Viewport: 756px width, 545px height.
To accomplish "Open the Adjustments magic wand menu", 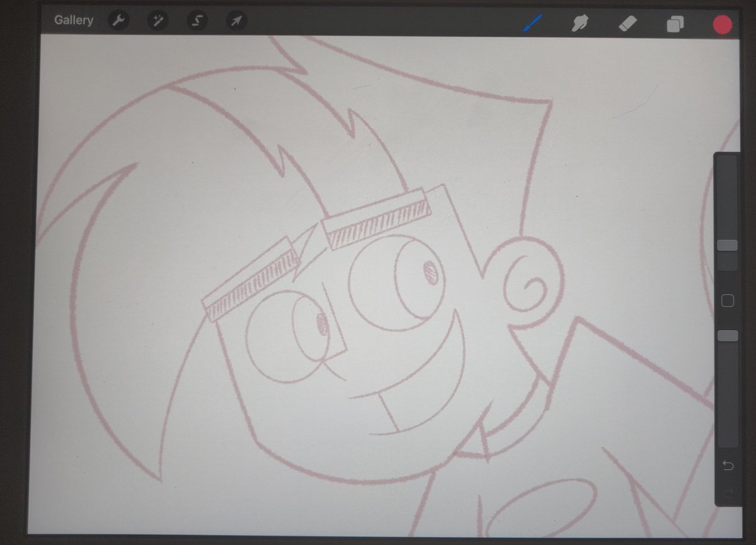I will click(157, 21).
